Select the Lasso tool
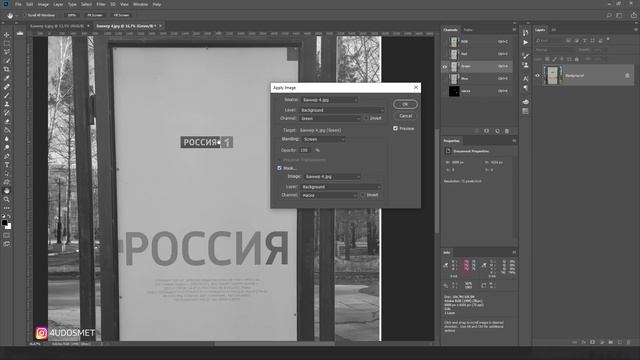The height and width of the screenshot is (360, 640). click(x=7, y=52)
